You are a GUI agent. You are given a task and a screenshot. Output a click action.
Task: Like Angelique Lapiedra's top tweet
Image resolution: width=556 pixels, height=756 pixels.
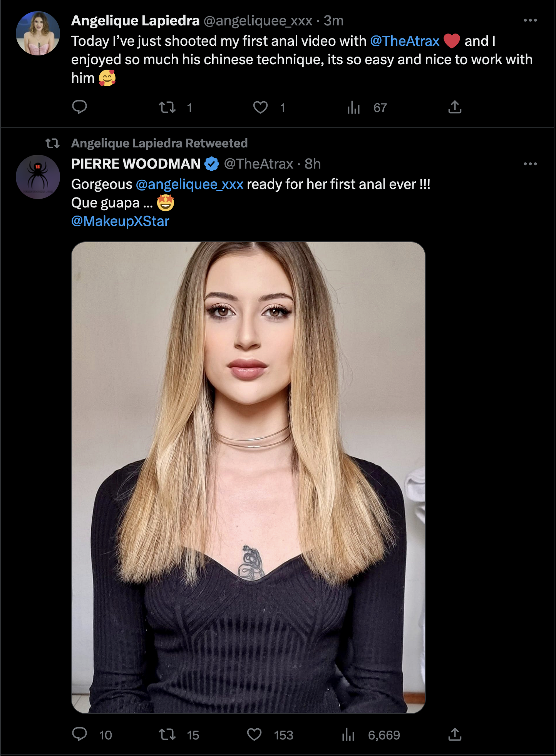(260, 107)
